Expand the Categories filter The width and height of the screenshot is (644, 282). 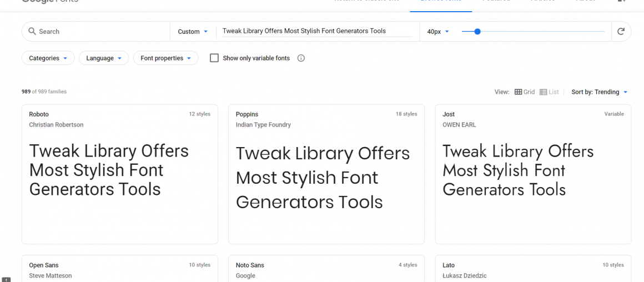pyautogui.click(x=48, y=58)
